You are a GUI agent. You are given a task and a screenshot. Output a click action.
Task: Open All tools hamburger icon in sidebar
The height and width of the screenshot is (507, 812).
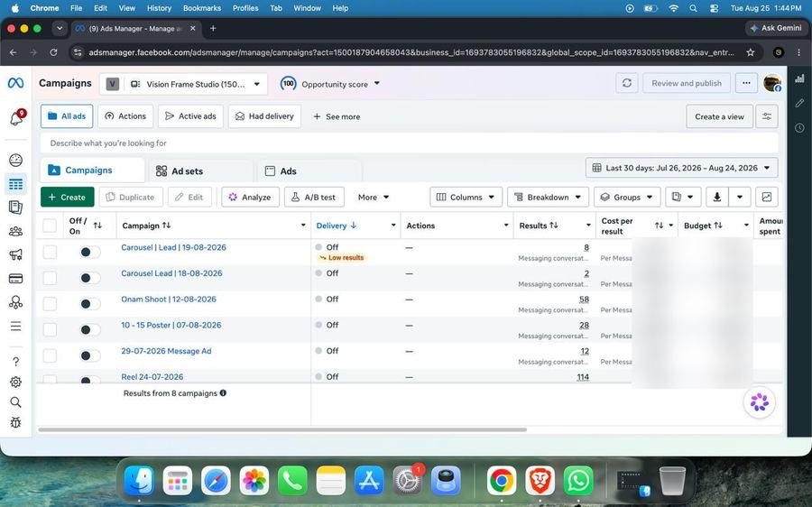15,326
